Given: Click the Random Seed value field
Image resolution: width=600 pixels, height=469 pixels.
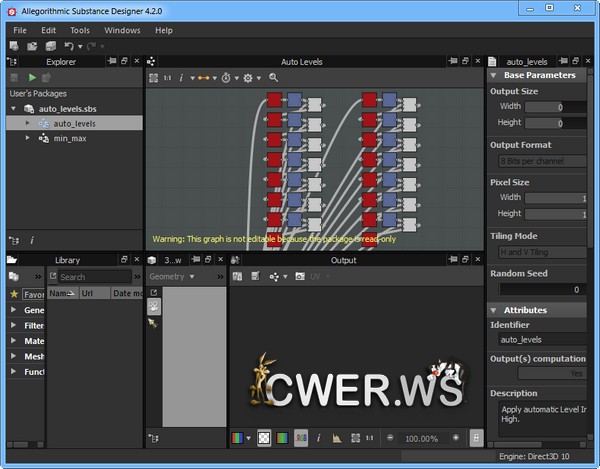Looking at the screenshot, I should (x=542, y=290).
